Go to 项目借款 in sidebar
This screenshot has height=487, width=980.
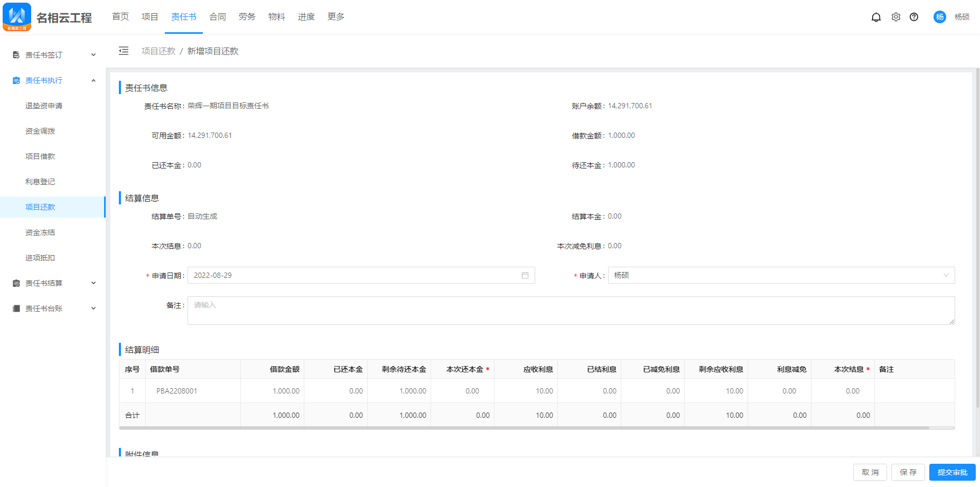point(53,156)
